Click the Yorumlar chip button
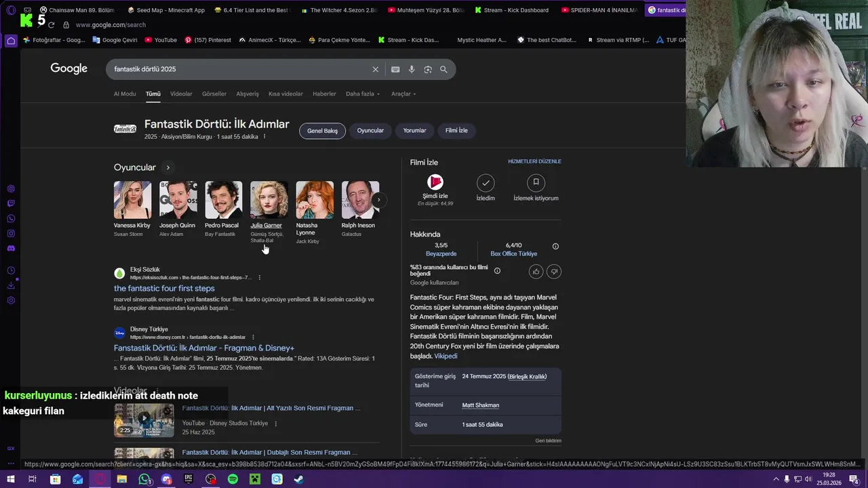The width and height of the screenshot is (868, 488). pyautogui.click(x=414, y=130)
